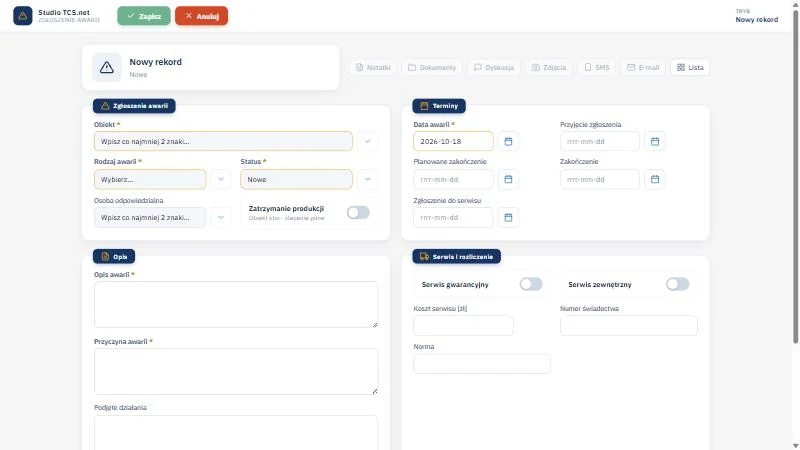
Task: Click the Nowy rekord mode text at top right
Action: [757, 19]
